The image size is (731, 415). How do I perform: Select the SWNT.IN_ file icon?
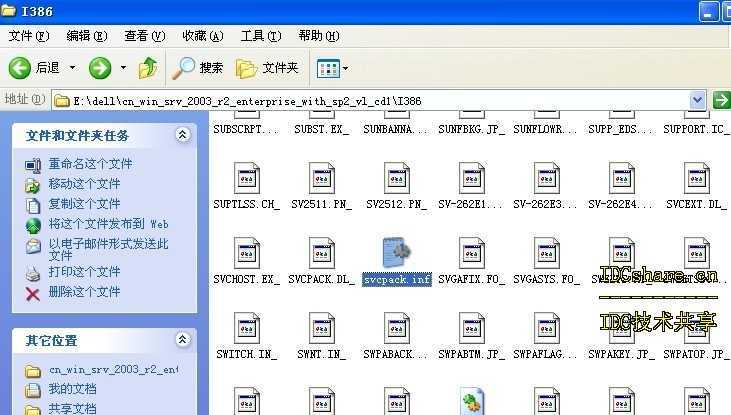coord(322,328)
